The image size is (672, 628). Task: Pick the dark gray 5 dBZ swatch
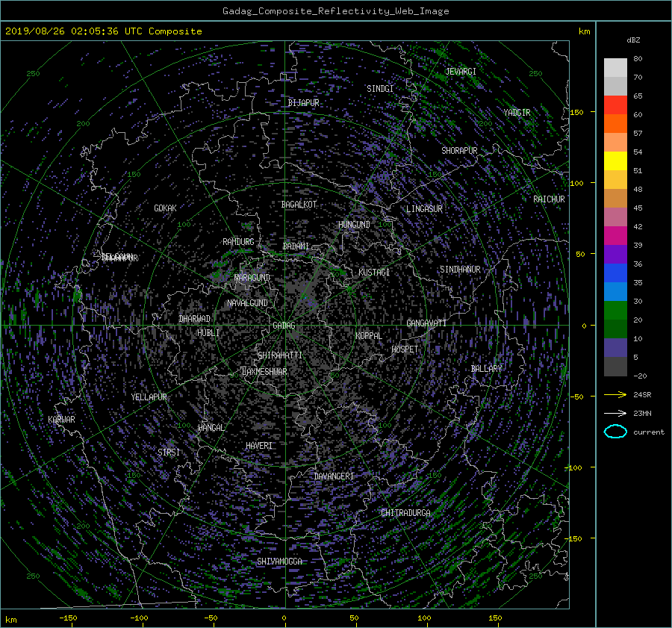(615, 367)
